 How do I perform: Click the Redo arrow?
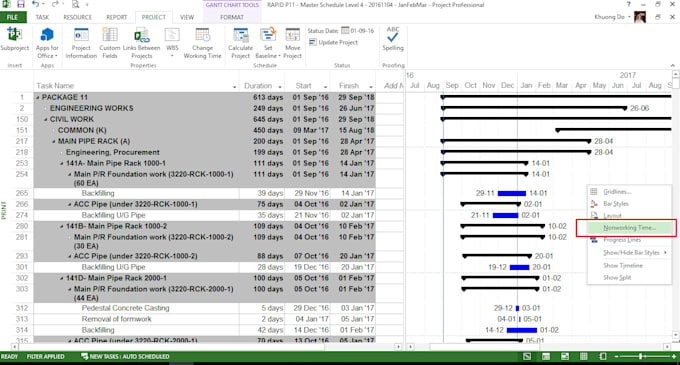click(55, 5)
